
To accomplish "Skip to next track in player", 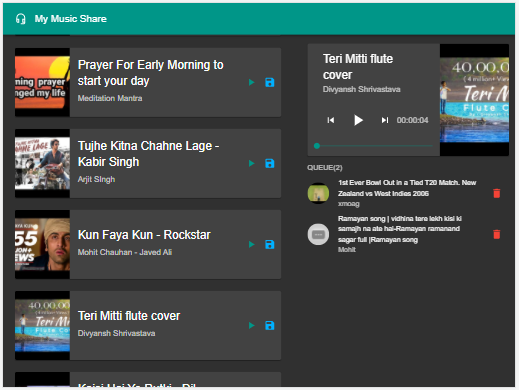I will (x=385, y=120).
